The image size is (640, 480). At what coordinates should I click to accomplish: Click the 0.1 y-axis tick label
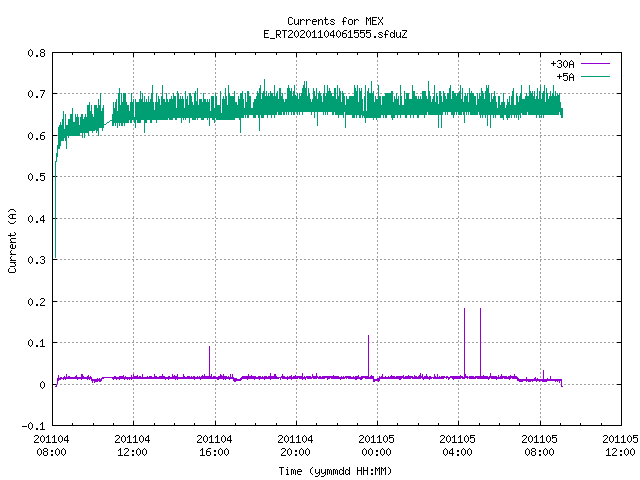click(x=36, y=343)
